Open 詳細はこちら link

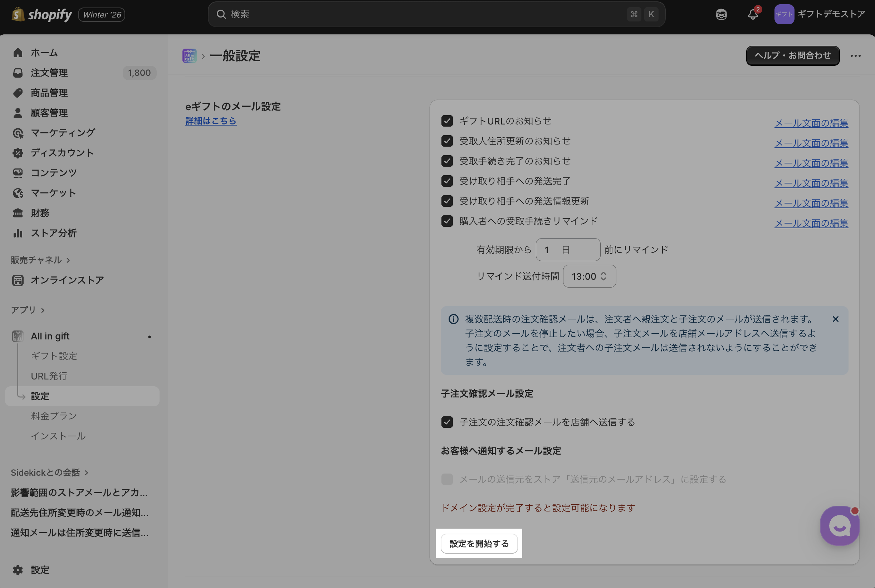click(x=211, y=121)
